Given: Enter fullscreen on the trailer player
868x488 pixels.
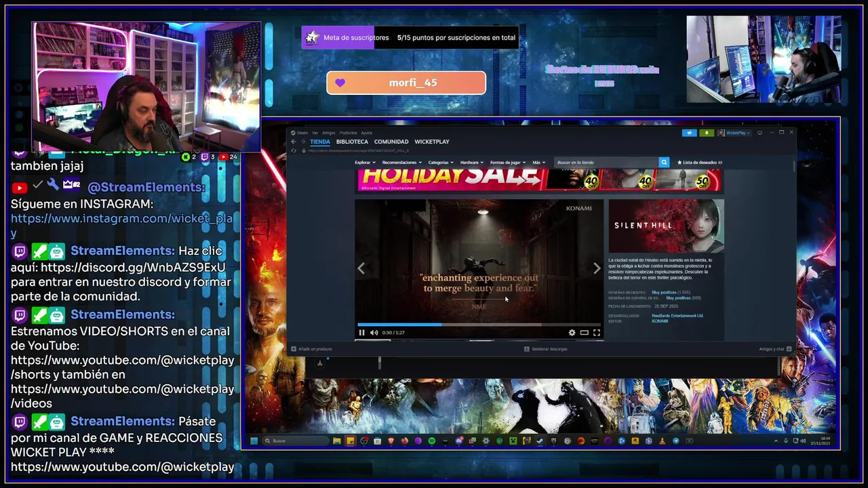Looking at the screenshot, I should pyautogui.click(x=596, y=333).
